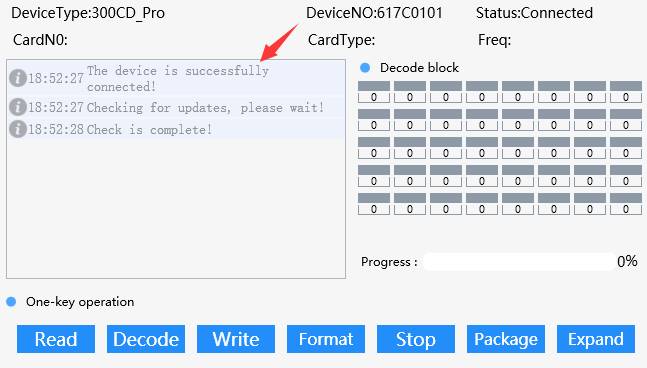Click the info icon beside device connected message
647x368 pixels.
[18, 78]
